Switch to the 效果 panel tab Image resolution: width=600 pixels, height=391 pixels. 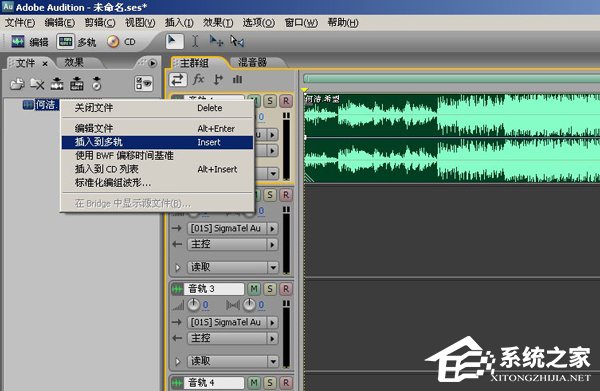(74, 62)
